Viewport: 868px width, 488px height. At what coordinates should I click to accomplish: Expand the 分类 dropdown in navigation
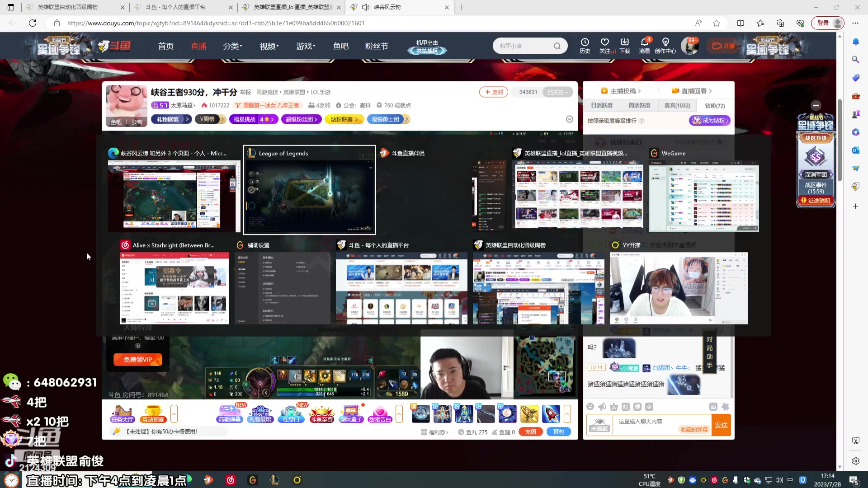pyautogui.click(x=232, y=46)
